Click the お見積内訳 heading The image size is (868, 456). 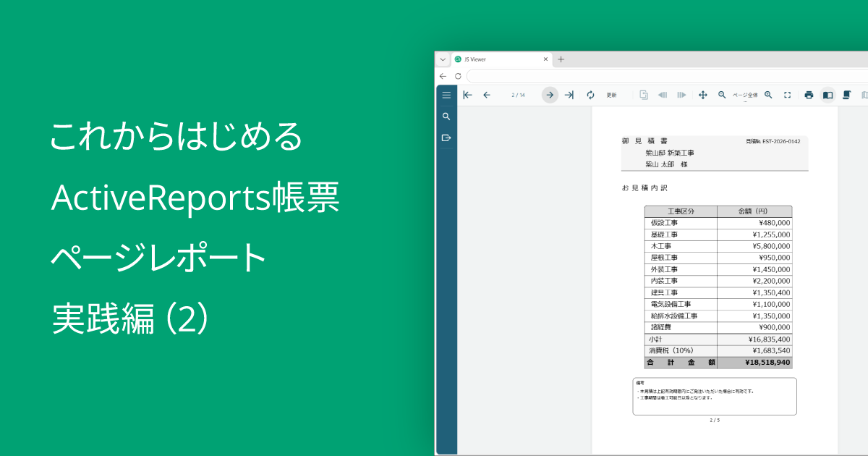coord(644,188)
